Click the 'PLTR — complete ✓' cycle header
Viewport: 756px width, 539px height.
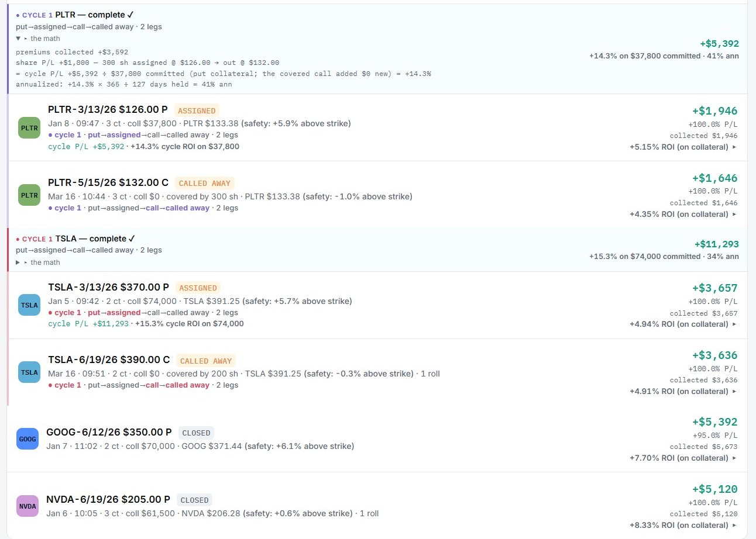[95, 15]
